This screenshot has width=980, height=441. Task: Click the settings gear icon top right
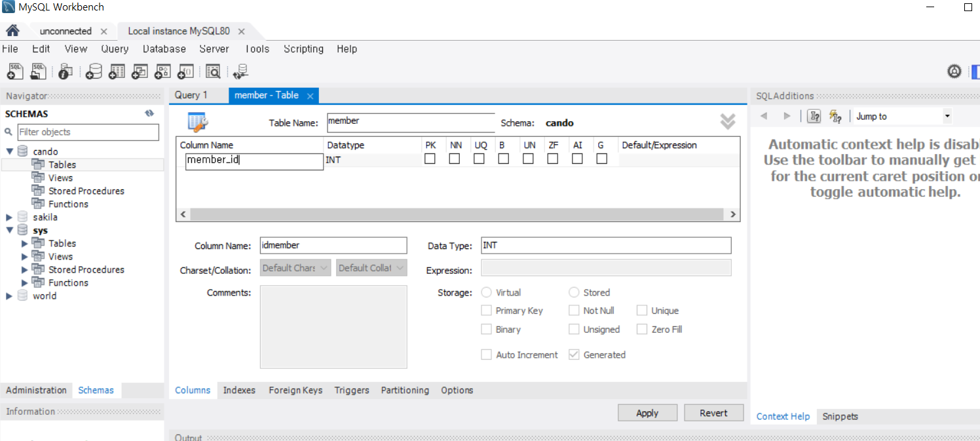click(954, 71)
